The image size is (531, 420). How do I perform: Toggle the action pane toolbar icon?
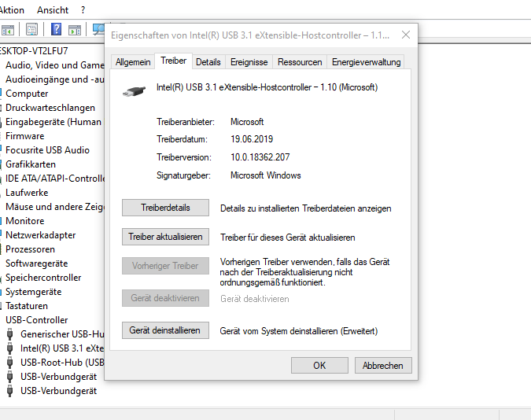tap(75, 30)
